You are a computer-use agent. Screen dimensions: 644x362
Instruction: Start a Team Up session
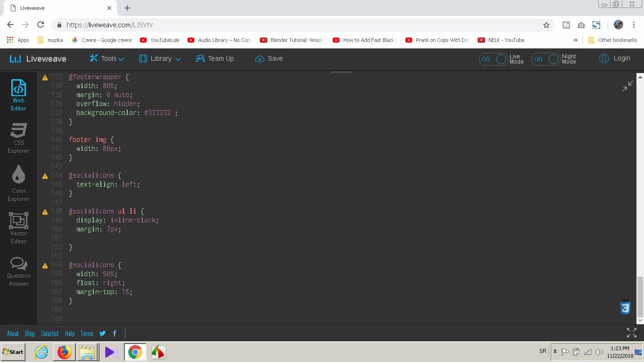215,58
